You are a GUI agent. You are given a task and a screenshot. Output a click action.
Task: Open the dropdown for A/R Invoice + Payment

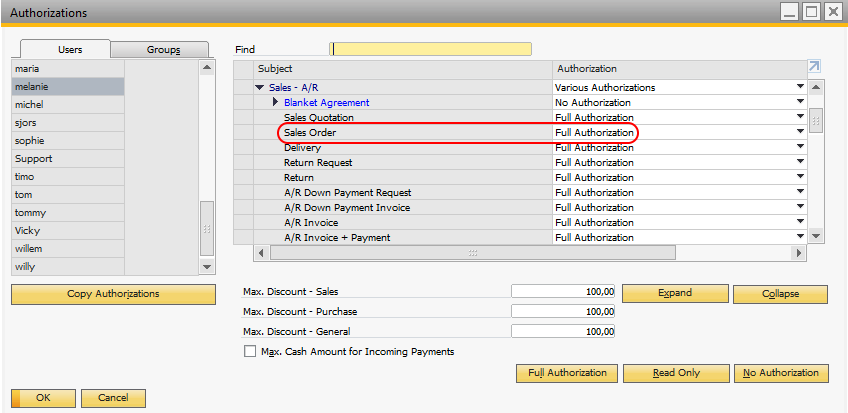click(800, 237)
